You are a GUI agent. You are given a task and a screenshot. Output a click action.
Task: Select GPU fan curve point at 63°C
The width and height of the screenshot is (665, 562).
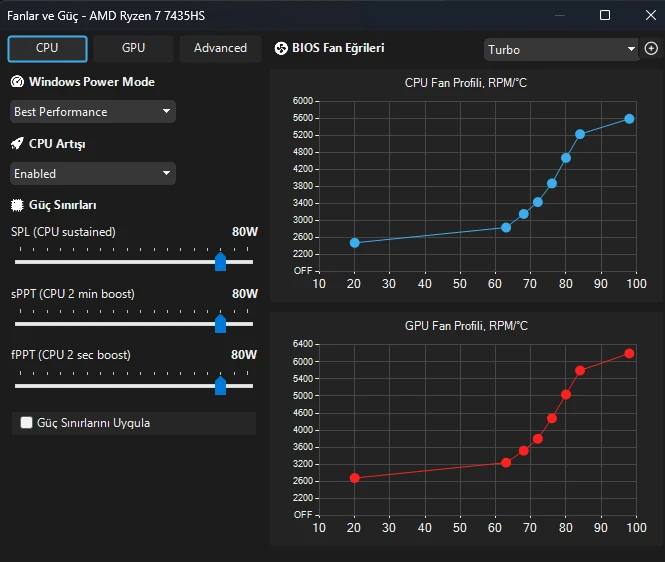click(506, 462)
